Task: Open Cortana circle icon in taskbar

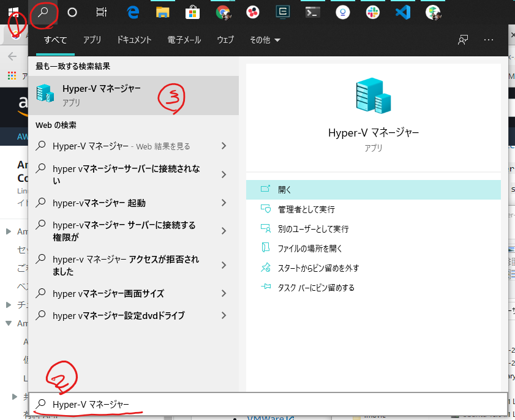Action: pyautogui.click(x=72, y=12)
